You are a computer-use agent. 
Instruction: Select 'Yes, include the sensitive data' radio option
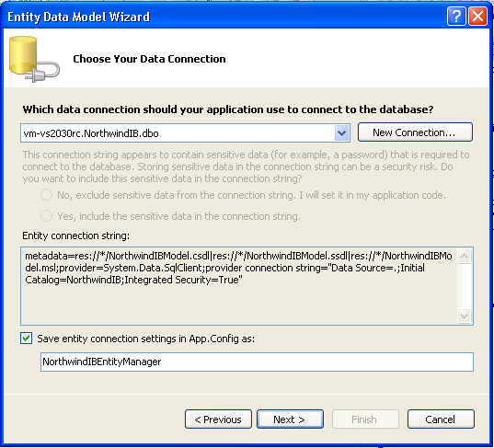tap(46, 216)
